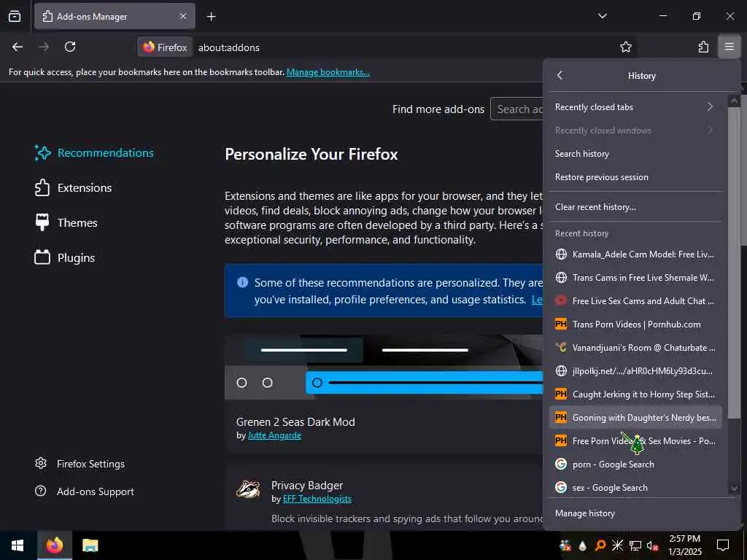Click the Grenen 2 Seas Dark Mod theme preview

click(384, 367)
